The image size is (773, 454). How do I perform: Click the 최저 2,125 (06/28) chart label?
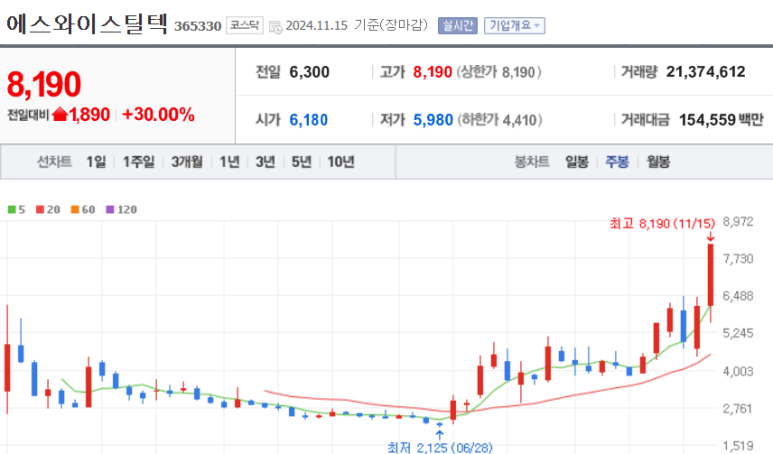click(x=440, y=448)
